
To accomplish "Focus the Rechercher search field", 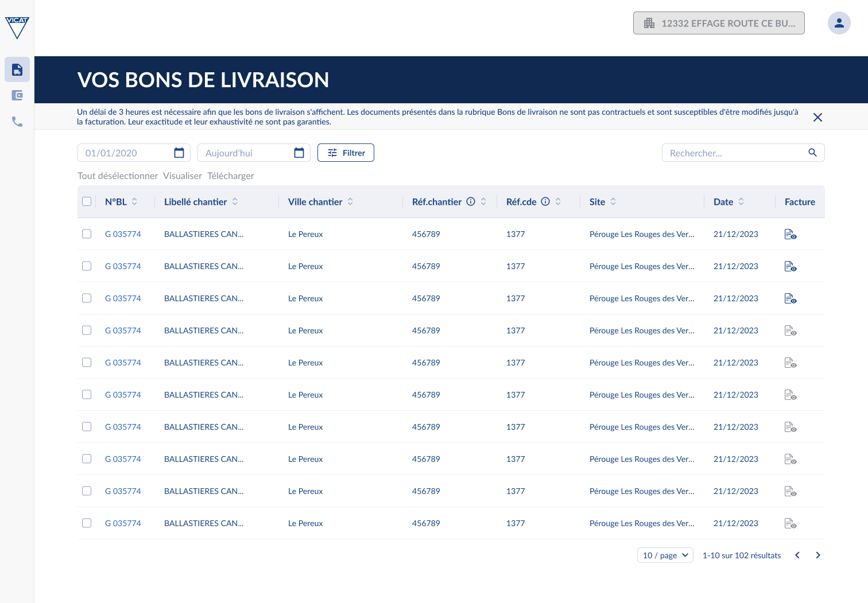I will tap(743, 153).
